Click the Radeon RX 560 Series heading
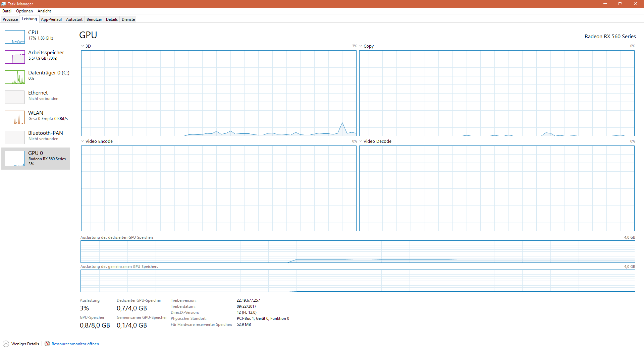644x352 pixels. click(x=610, y=36)
